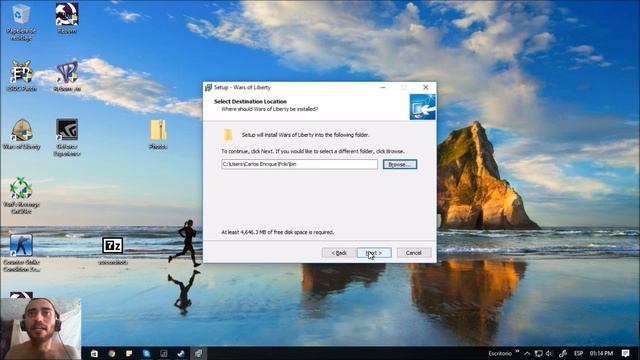Select the desktop shortcut beside the Recycle Bin
The width and height of the screenshot is (640, 360).
click(x=67, y=18)
